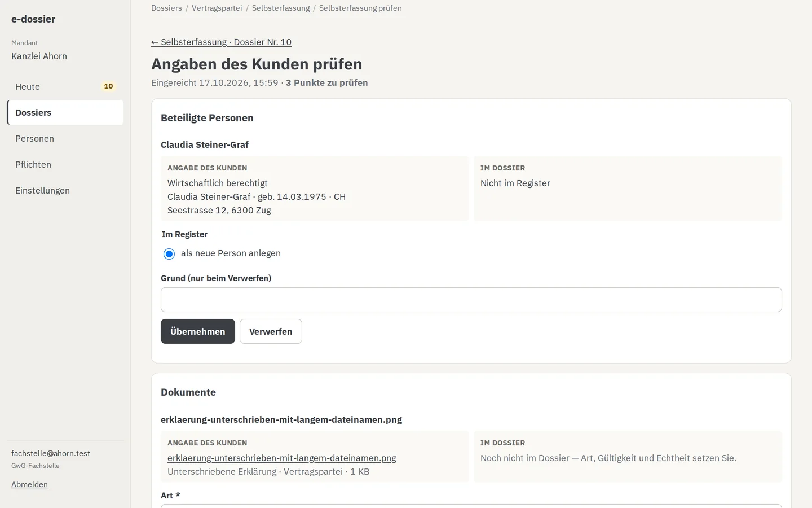This screenshot has height=508, width=812.
Task: Click the Dossiers breadcrumb
Action: (x=166, y=8)
